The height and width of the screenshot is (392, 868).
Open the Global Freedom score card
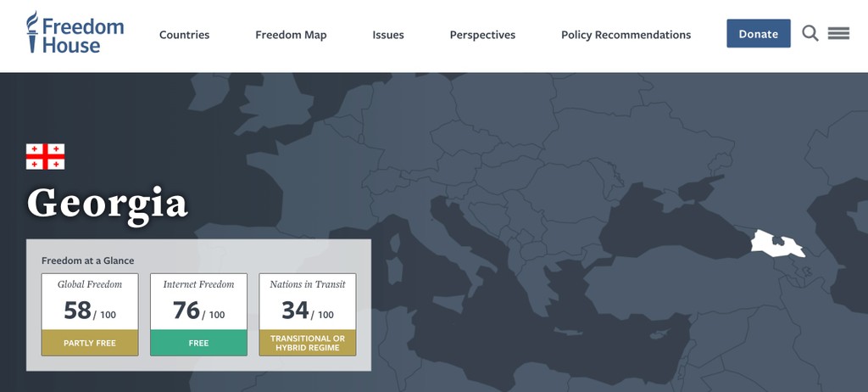(90, 315)
